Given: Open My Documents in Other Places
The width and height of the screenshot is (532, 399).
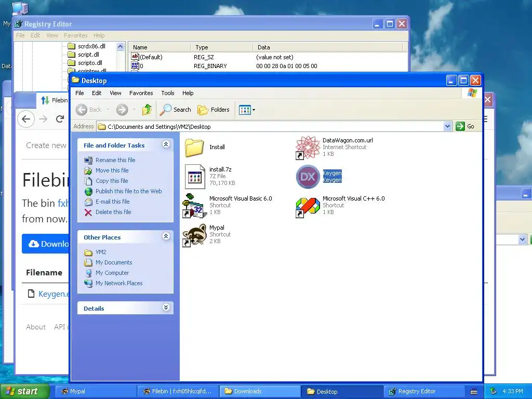Looking at the screenshot, I should pos(114,262).
